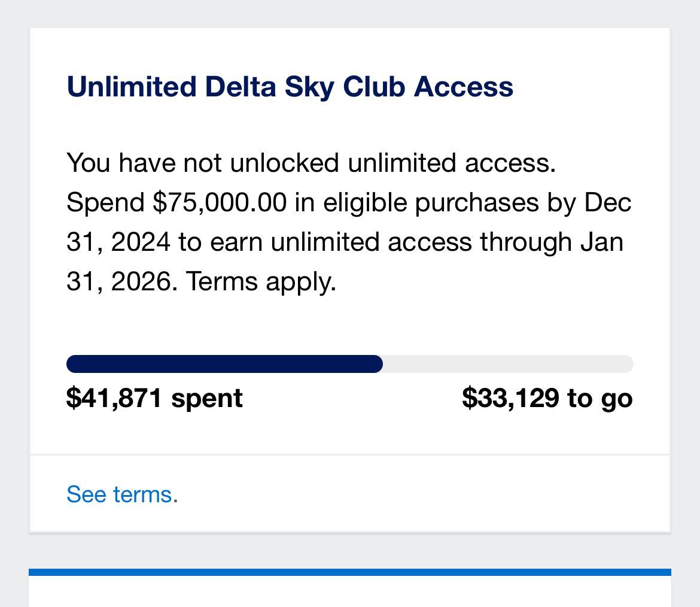Click the word "Delta" in the heading
Screen dimensions: 700x607
pos(239,86)
